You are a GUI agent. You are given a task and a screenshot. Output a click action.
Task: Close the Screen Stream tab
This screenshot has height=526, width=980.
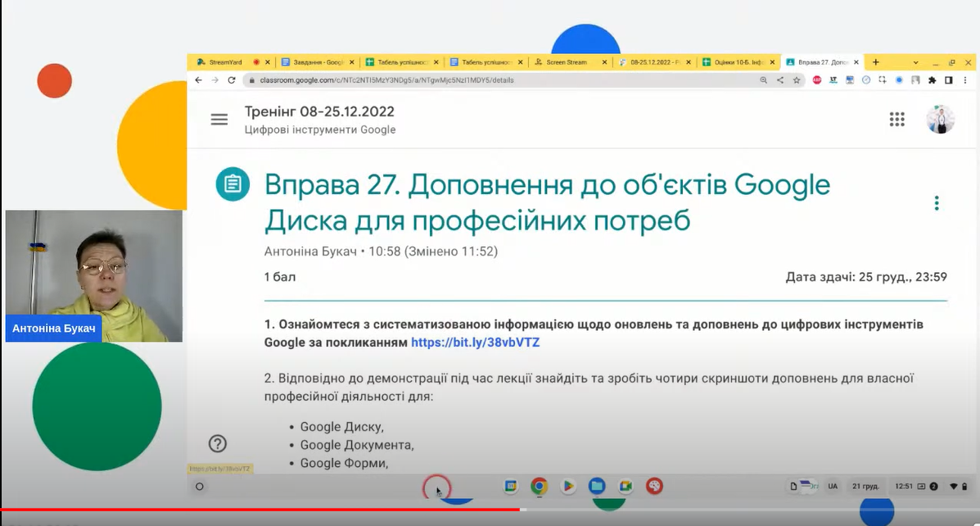pos(604,62)
